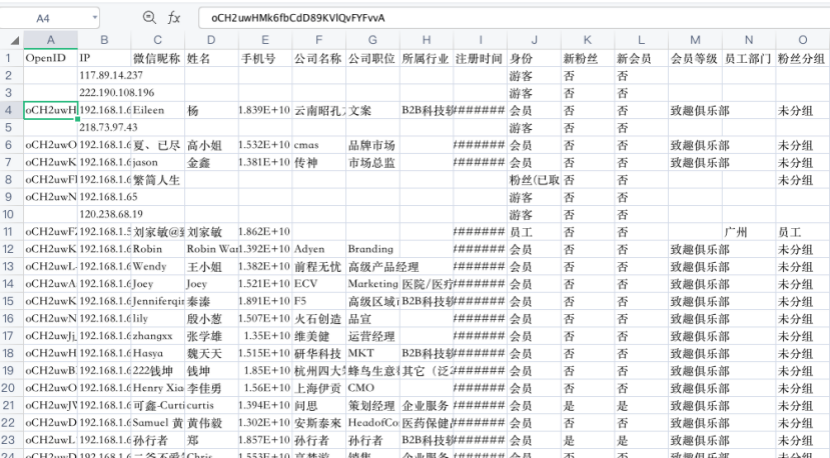Click nickname cell Wendy
This screenshot has width=830, height=458.
point(158,266)
